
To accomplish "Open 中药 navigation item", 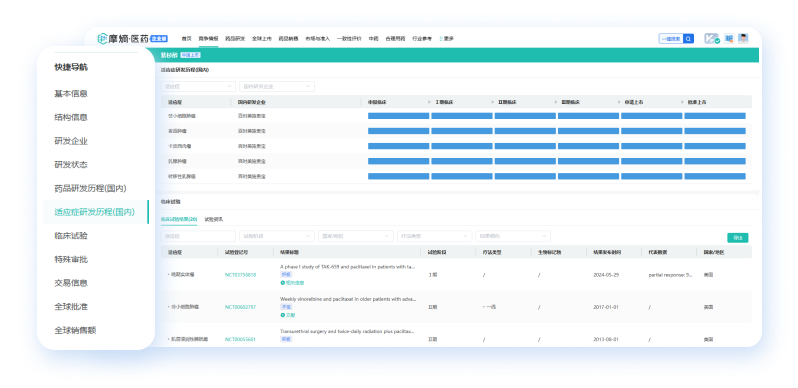I will tap(374, 39).
